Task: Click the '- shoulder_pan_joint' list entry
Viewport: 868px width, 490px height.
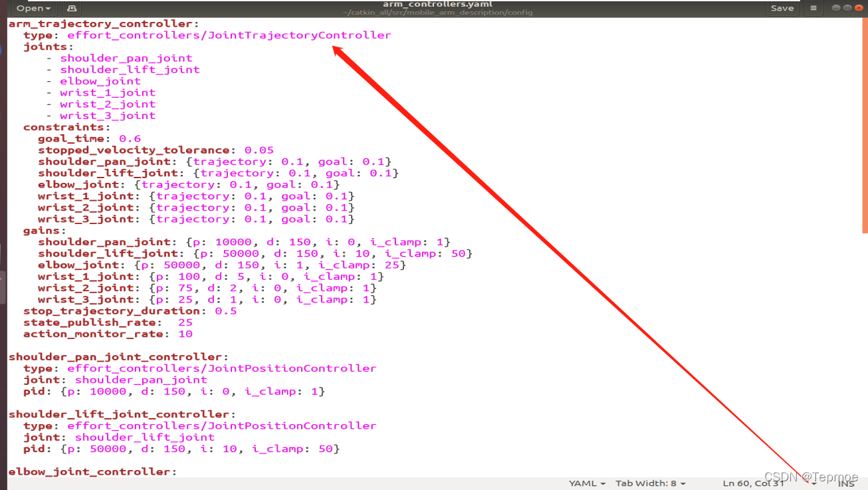Action: pyautogui.click(x=119, y=58)
